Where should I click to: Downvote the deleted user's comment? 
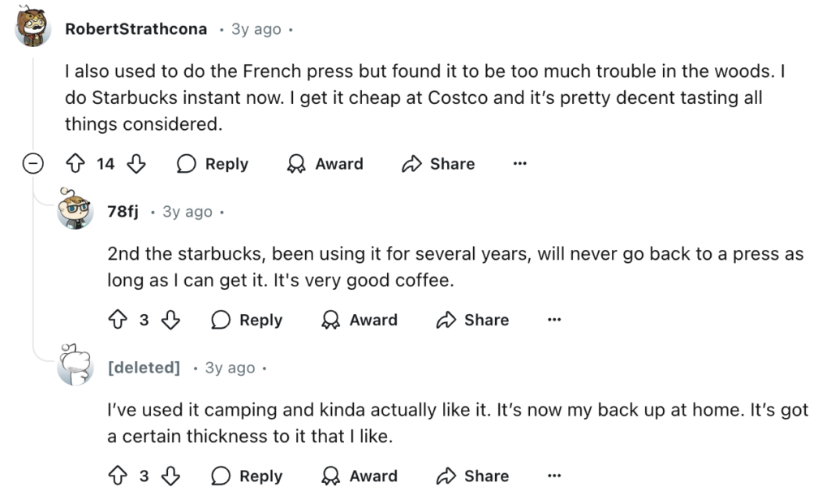[170, 476]
